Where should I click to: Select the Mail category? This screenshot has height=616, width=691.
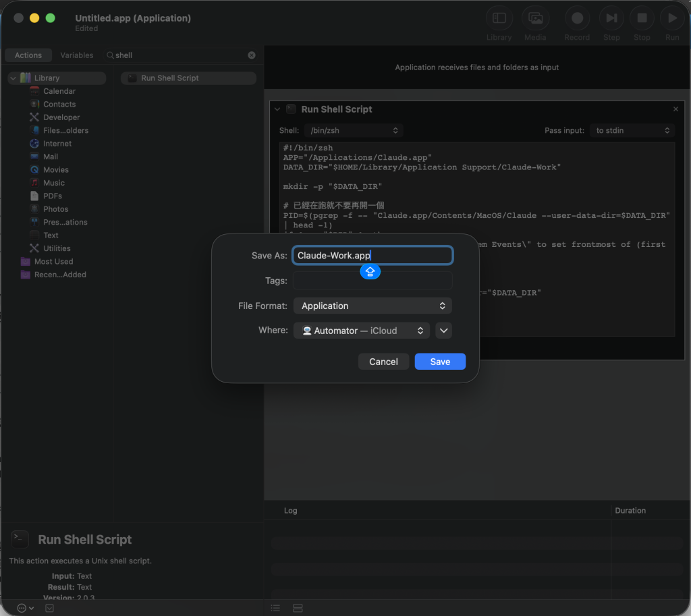[x=50, y=157]
